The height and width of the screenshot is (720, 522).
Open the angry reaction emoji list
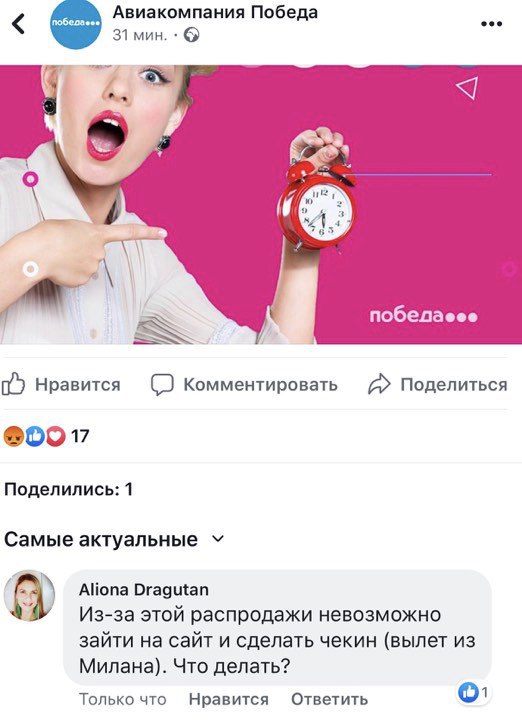(14, 436)
